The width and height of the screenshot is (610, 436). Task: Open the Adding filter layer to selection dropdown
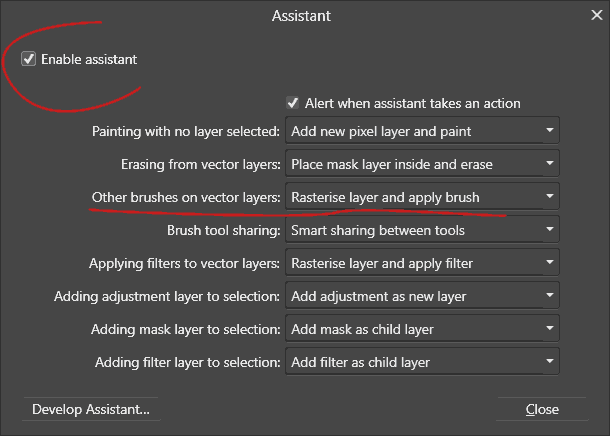pos(422,362)
